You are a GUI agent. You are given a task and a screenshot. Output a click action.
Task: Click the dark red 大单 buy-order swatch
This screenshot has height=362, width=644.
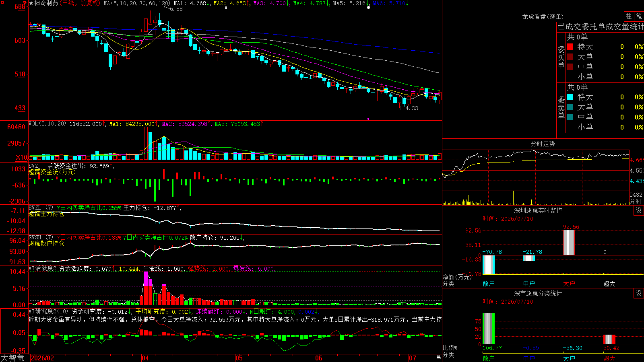[x=570, y=57]
